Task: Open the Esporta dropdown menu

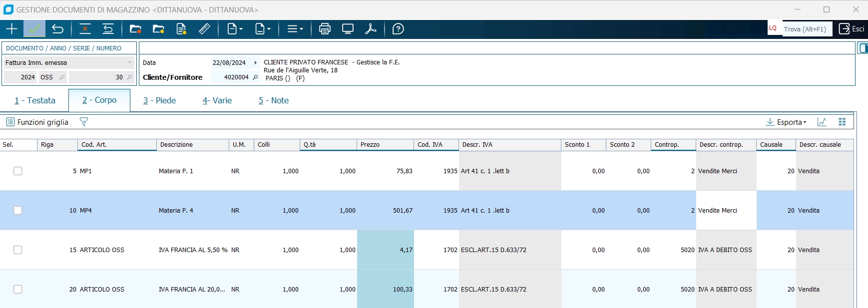Action: point(786,122)
